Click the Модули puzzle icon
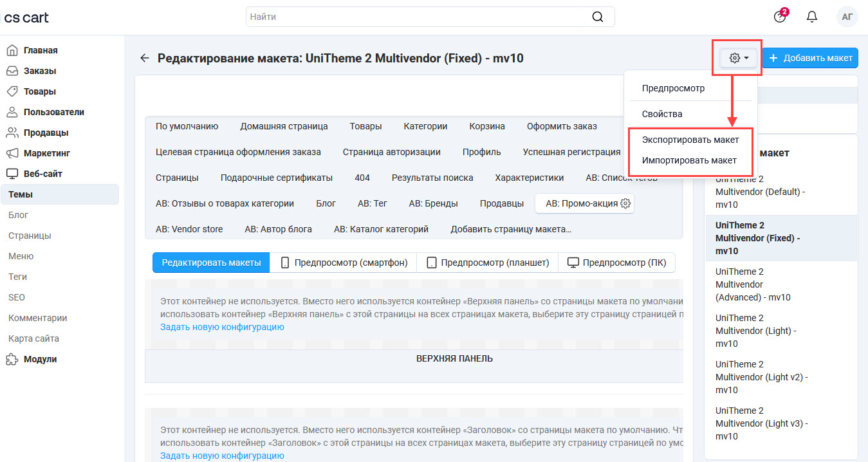 [13, 359]
